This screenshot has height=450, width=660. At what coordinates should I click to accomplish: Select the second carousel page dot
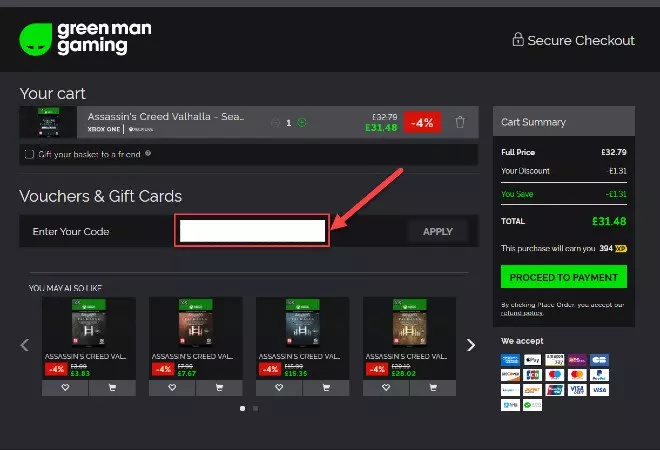(255, 408)
